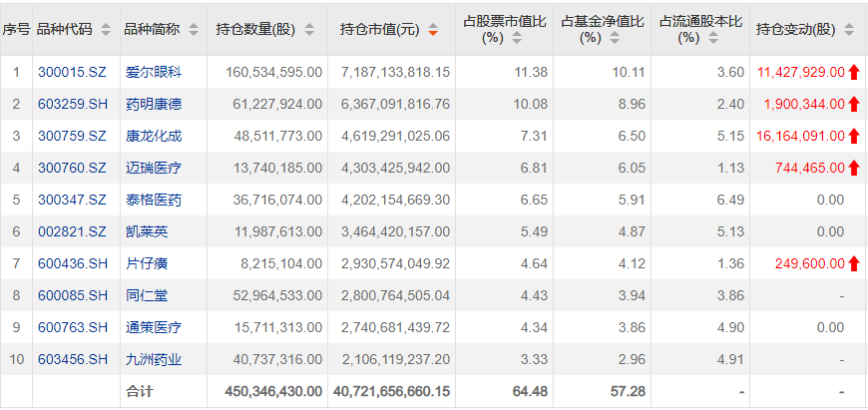Open stock code 300347.SZ

coord(72,200)
